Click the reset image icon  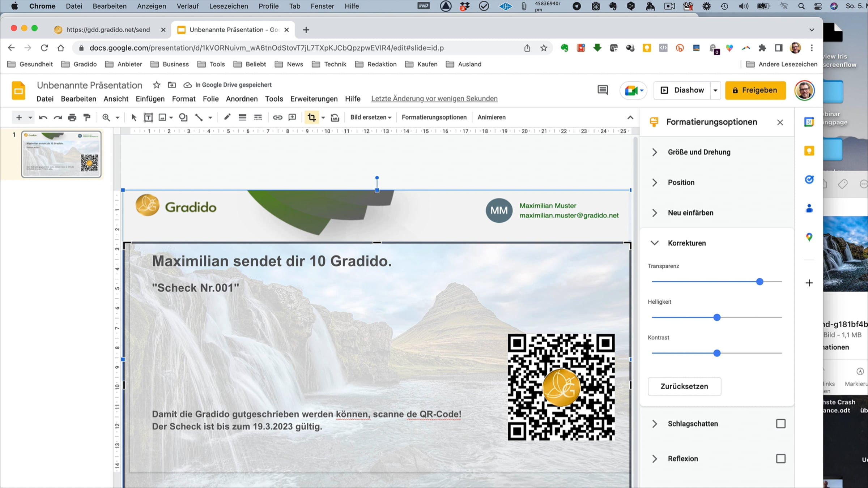(x=335, y=117)
